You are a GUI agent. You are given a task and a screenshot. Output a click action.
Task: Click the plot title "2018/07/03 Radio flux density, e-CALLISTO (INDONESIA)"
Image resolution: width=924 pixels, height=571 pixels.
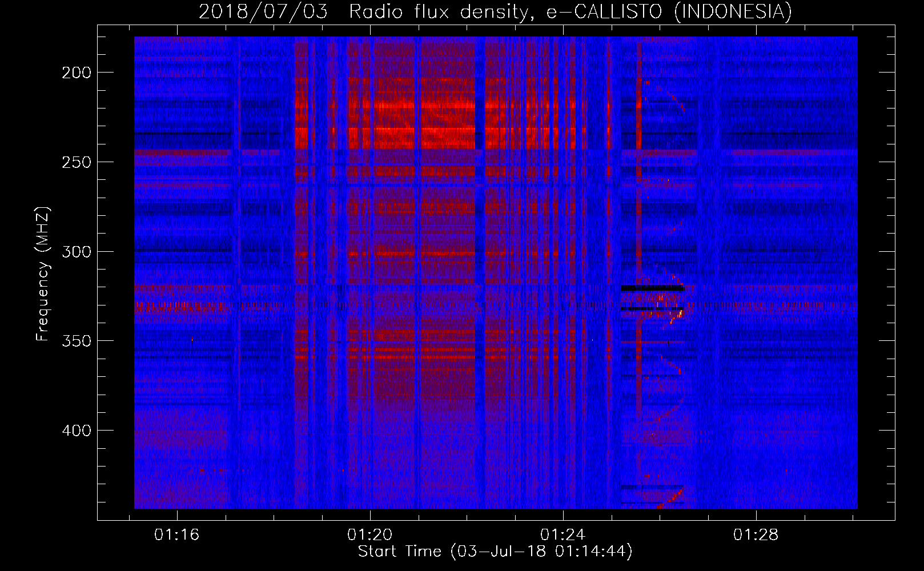495,11
